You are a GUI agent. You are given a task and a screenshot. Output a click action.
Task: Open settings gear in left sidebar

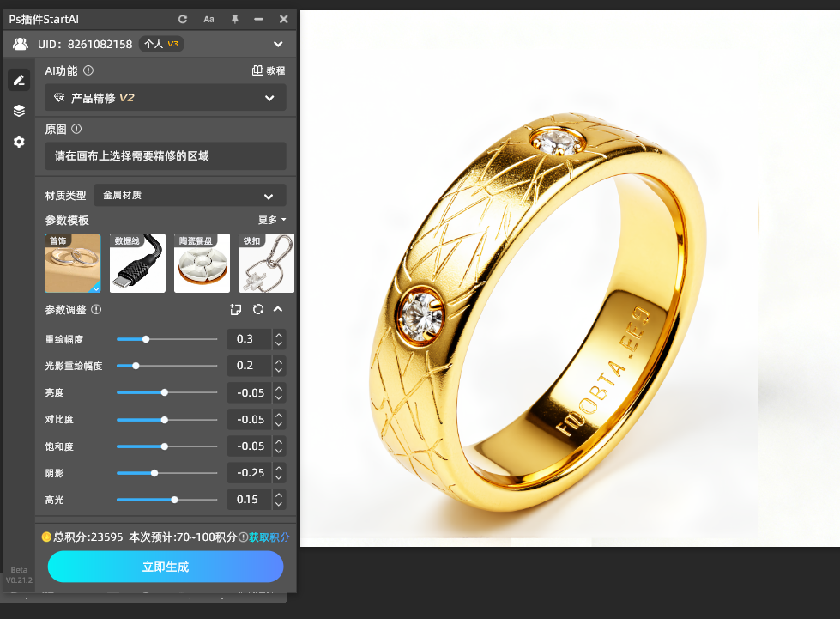click(19, 142)
